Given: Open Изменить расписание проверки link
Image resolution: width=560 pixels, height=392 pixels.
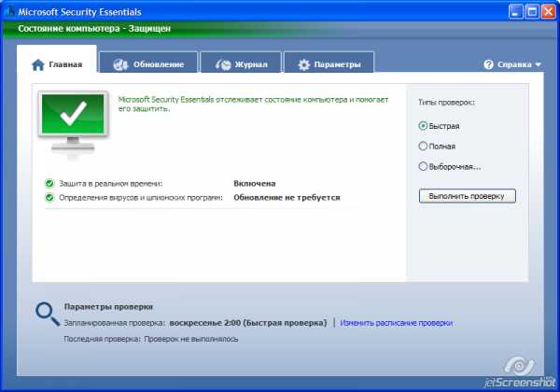Looking at the screenshot, I should pos(396,323).
